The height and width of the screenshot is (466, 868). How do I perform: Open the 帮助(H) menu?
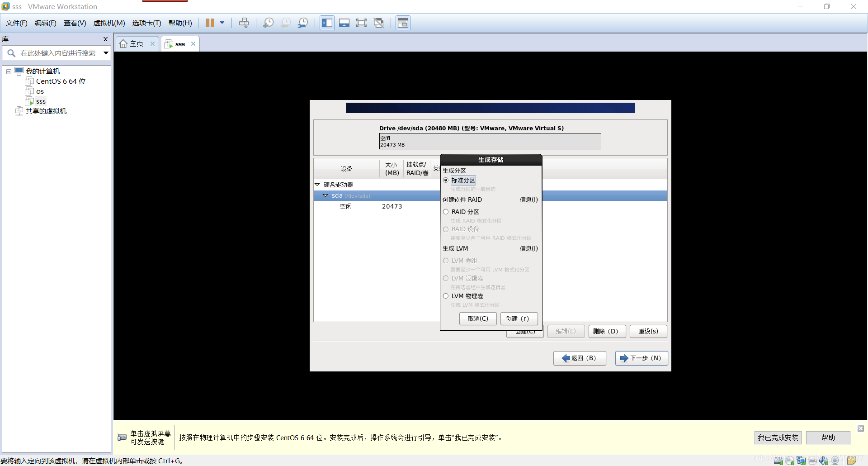point(180,23)
